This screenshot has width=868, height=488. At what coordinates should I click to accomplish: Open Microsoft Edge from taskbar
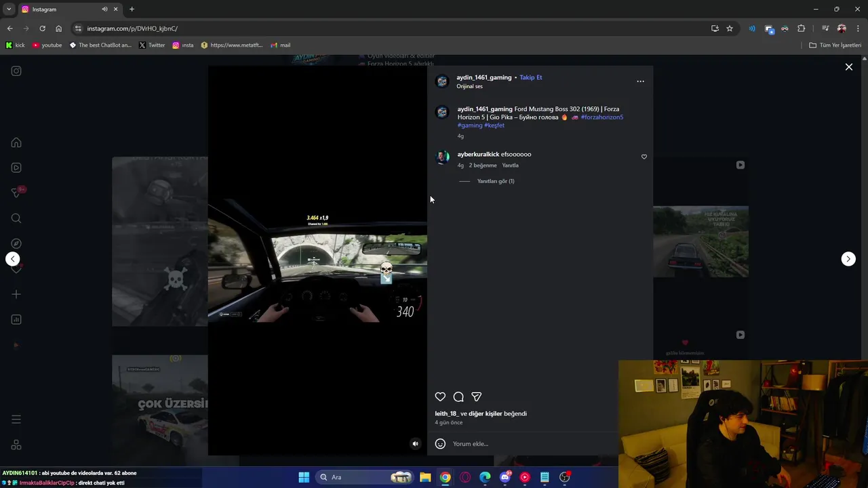click(485, 477)
